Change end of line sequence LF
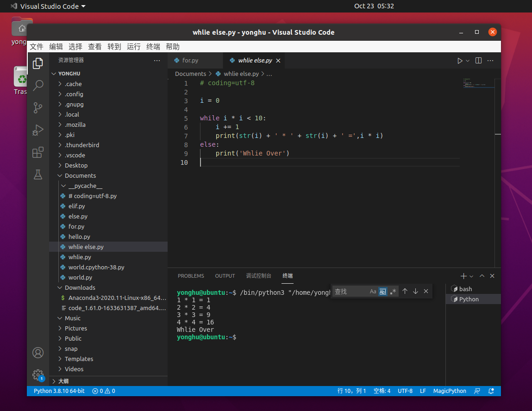The image size is (532, 411). (x=423, y=391)
